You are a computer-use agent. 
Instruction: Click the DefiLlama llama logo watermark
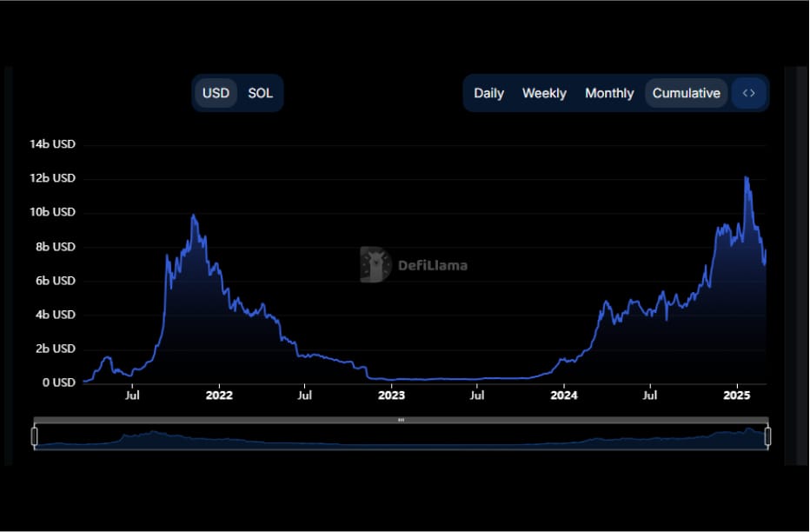tap(375, 265)
